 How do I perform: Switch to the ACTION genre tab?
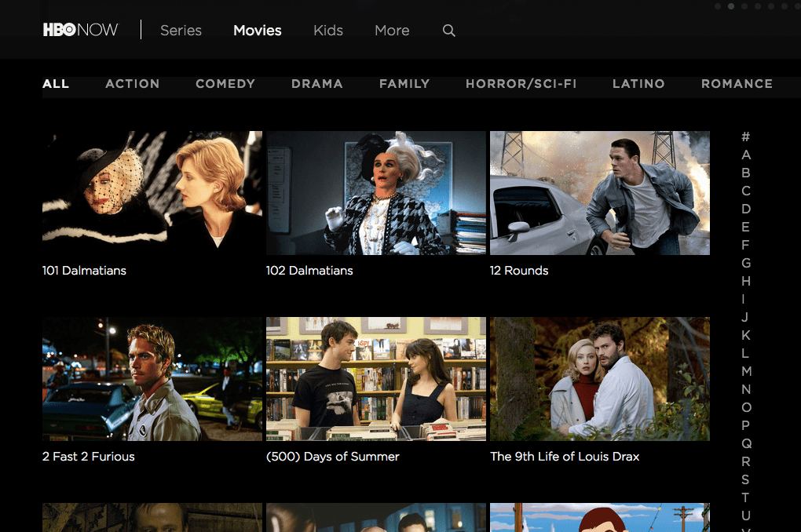tap(132, 84)
